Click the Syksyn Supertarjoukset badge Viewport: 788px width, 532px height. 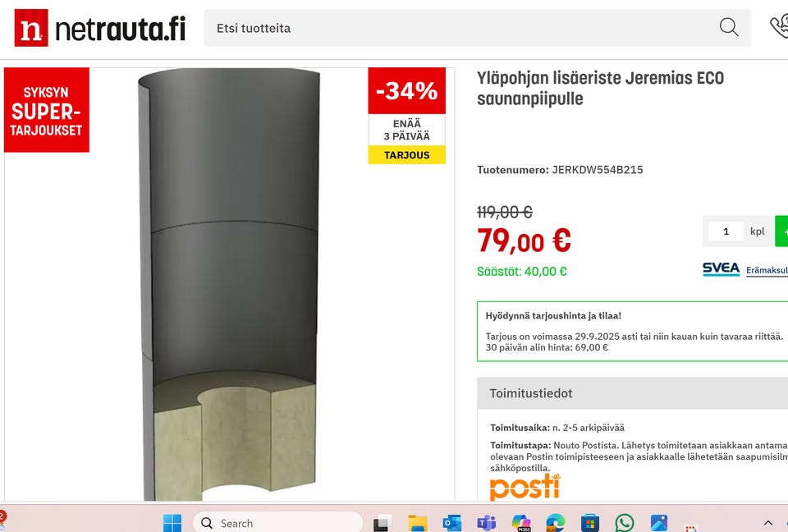coord(47,110)
